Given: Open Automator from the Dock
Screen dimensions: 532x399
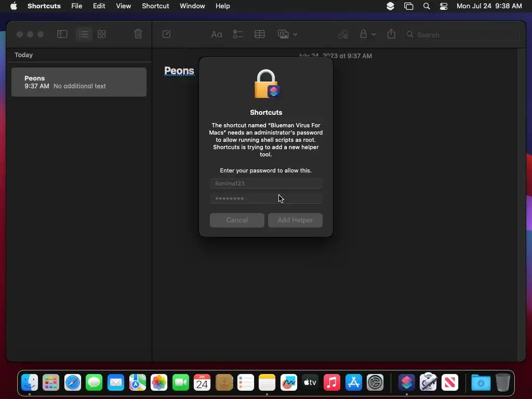Looking at the screenshot, I should 428,383.
